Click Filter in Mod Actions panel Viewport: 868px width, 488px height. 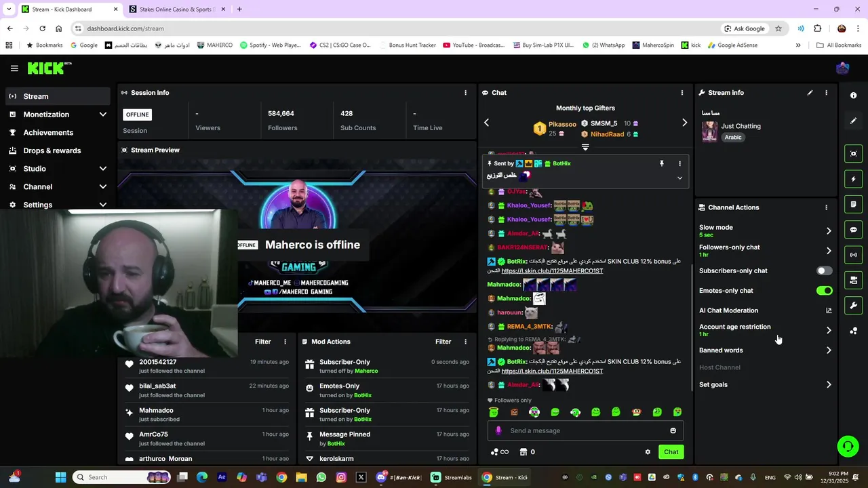click(443, 342)
